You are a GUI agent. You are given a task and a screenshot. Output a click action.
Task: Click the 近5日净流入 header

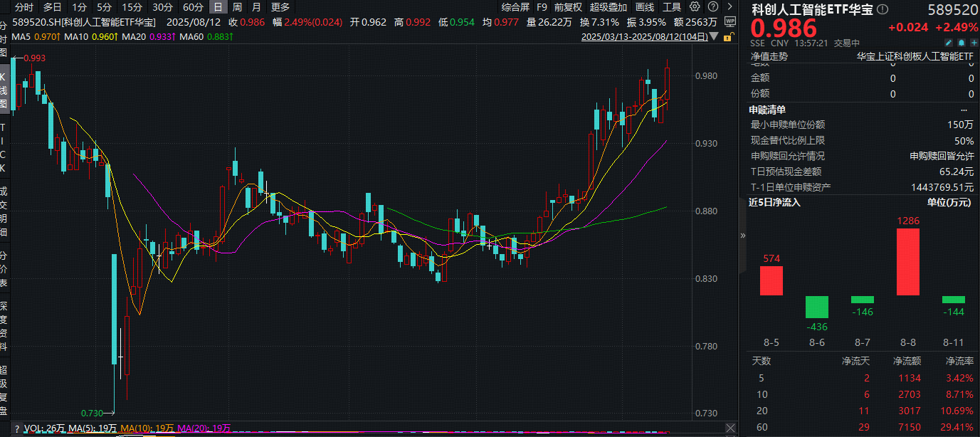774,202
